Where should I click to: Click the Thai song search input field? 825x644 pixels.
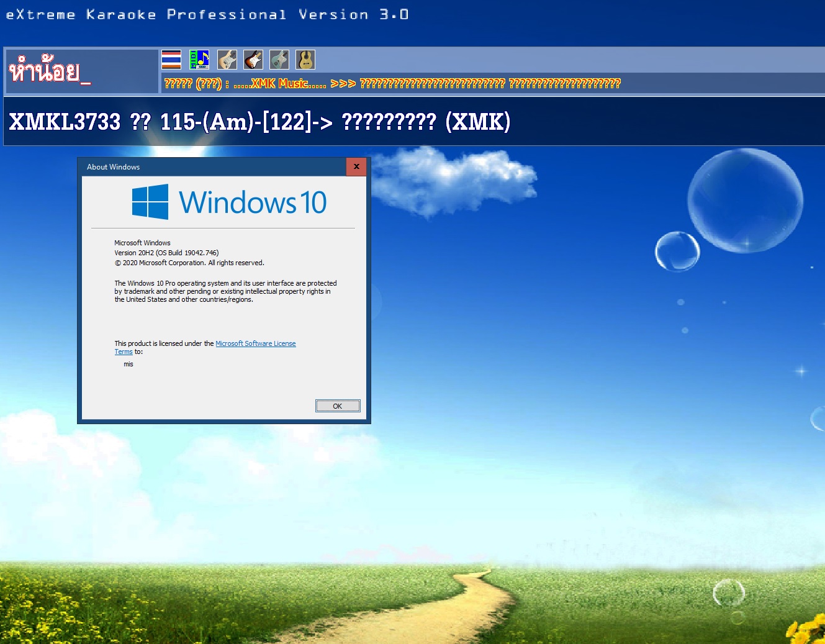[x=81, y=71]
